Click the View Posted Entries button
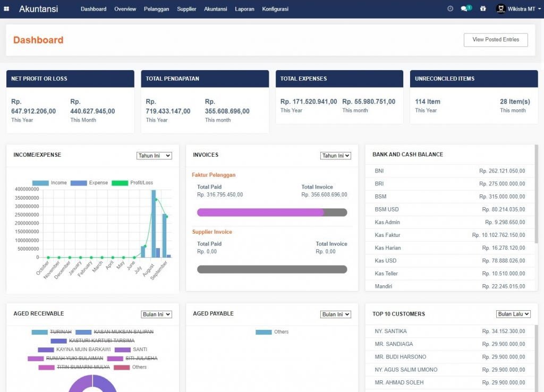This screenshot has height=392, width=544. pyautogui.click(x=495, y=40)
